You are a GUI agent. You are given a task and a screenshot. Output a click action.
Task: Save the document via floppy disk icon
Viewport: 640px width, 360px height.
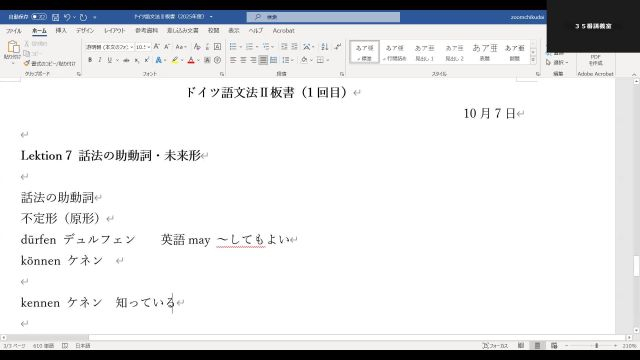coord(56,17)
